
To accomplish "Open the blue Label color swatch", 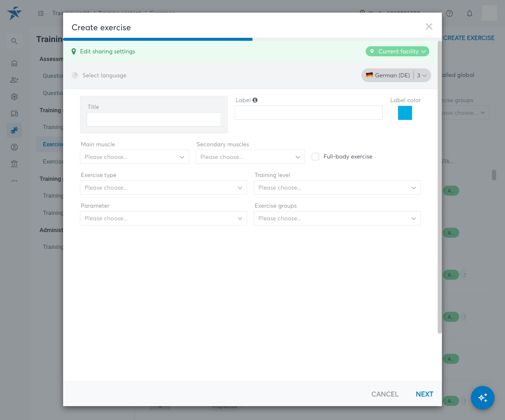I will click(405, 113).
